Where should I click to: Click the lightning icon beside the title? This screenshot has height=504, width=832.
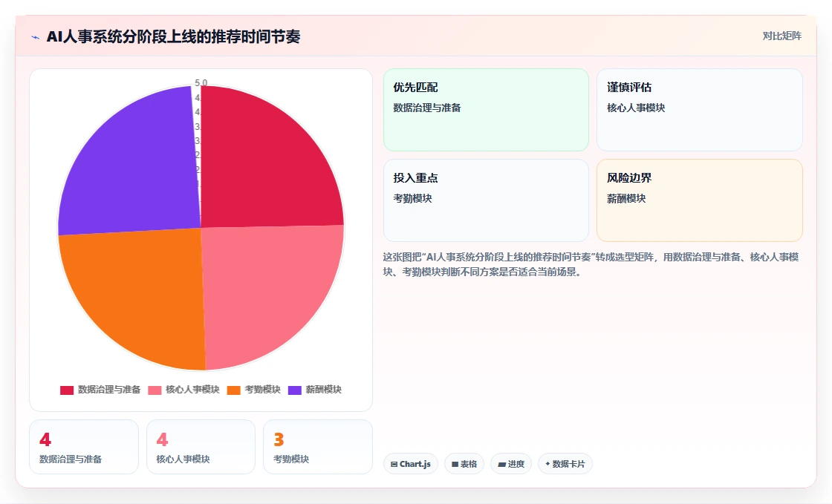(x=36, y=37)
